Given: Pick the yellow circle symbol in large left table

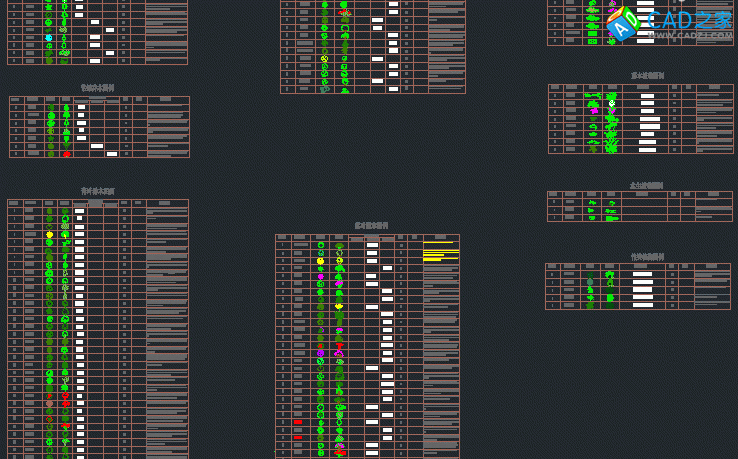Looking at the screenshot, I should 50,235.
